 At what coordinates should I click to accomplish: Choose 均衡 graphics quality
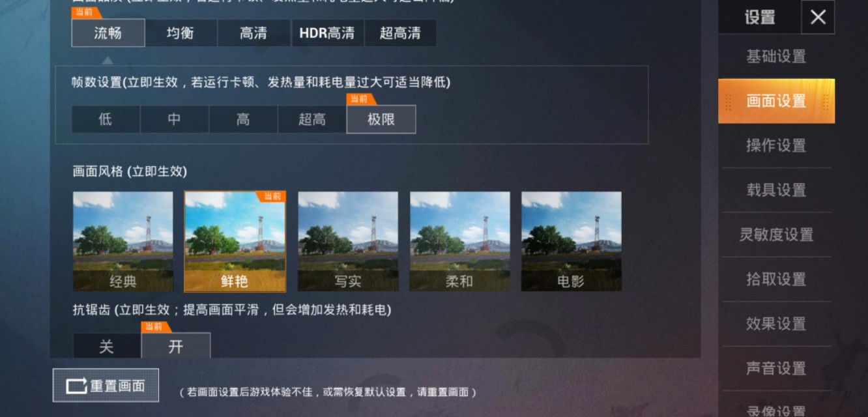tap(181, 33)
